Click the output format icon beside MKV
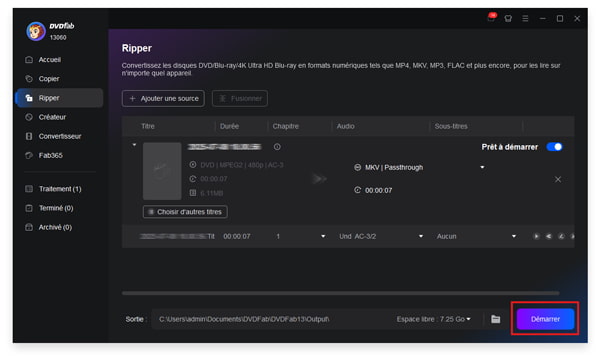The image size is (600, 360). (x=357, y=167)
